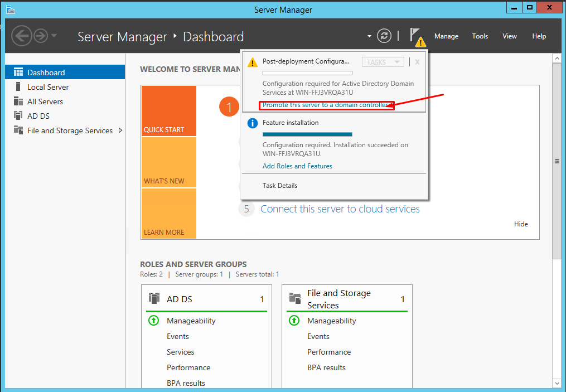Click the server count 1 in AD DS tile
566x392 pixels.
tap(262, 299)
